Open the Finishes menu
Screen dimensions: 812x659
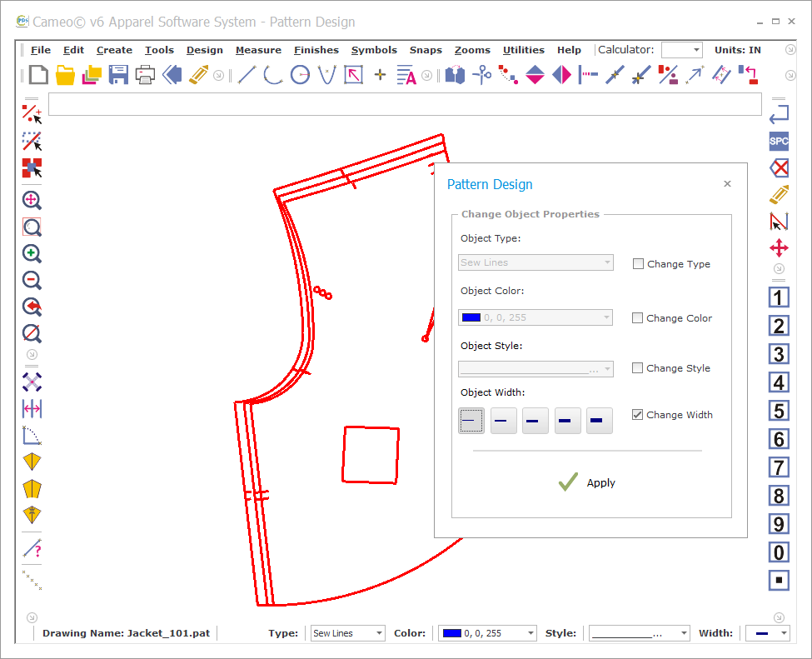[x=316, y=50]
